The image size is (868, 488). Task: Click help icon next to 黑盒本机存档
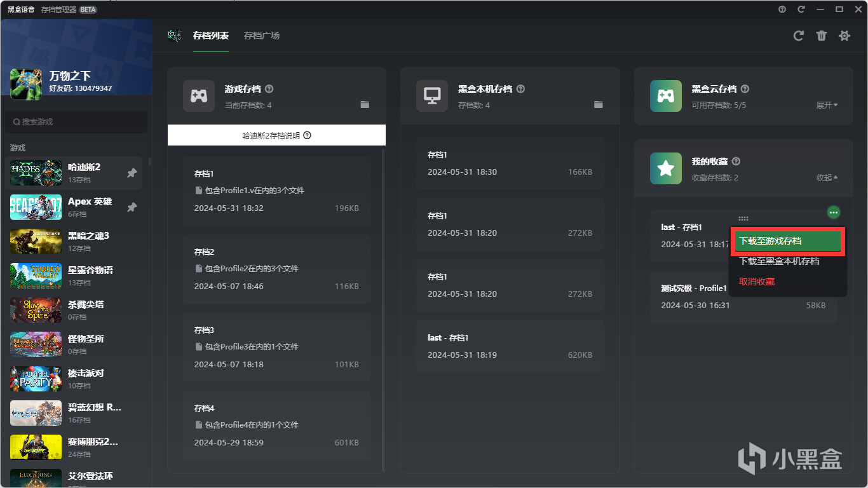[x=521, y=89]
